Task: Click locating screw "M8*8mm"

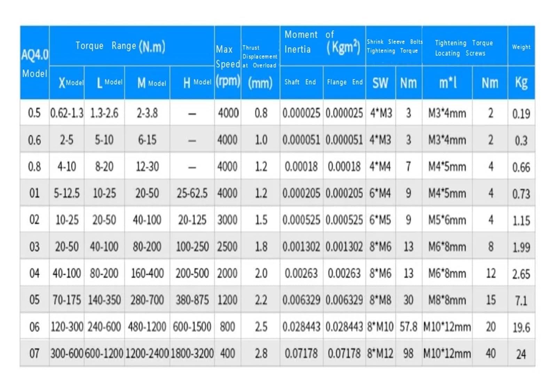Action: (447, 300)
